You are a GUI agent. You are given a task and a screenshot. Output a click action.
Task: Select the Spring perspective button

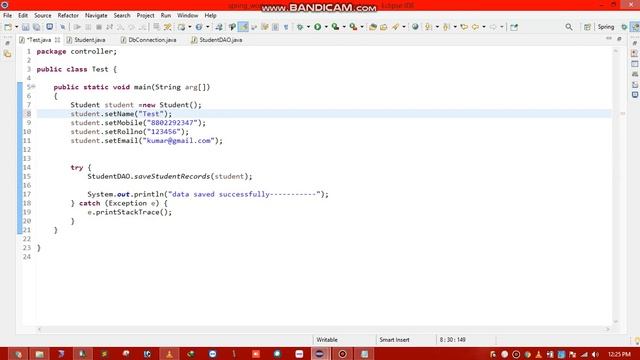coord(606,27)
